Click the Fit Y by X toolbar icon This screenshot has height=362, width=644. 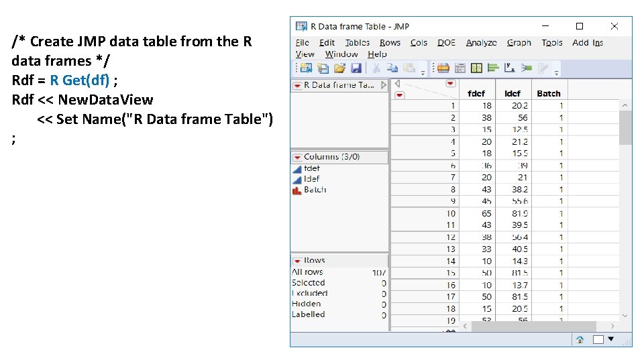(x=510, y=68)
